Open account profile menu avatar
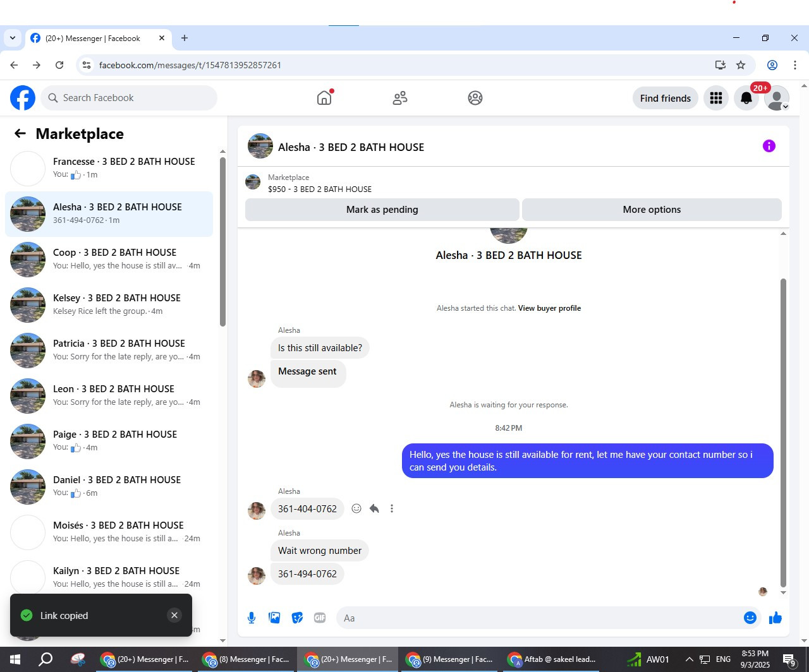 pyautogui.click(x=777, y=98)
